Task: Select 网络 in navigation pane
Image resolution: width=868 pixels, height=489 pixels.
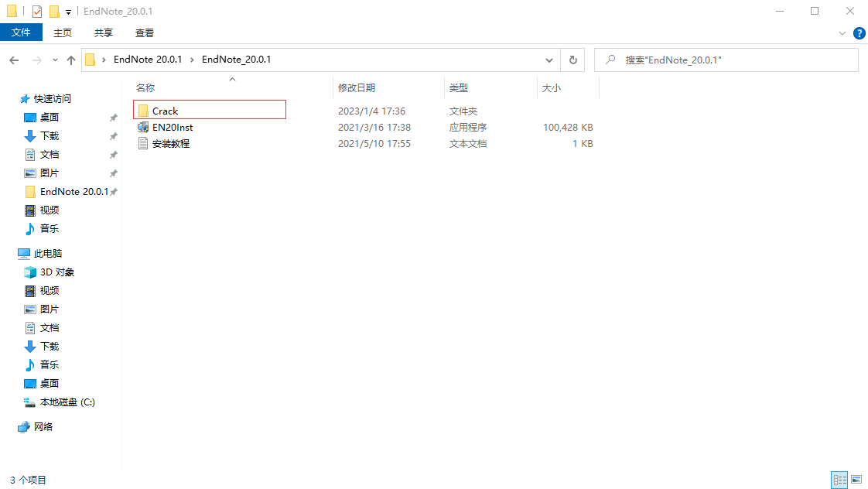Action: (x=43, y=426)
